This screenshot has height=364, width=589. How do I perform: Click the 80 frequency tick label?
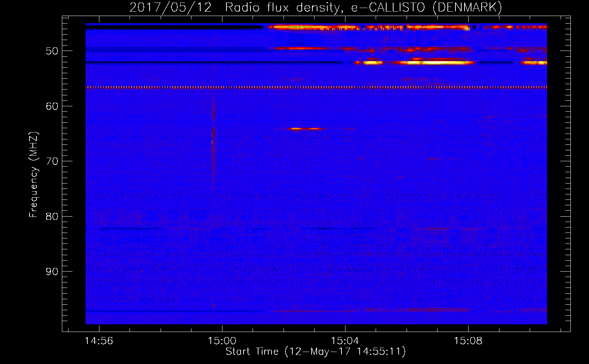coord(52,217)
